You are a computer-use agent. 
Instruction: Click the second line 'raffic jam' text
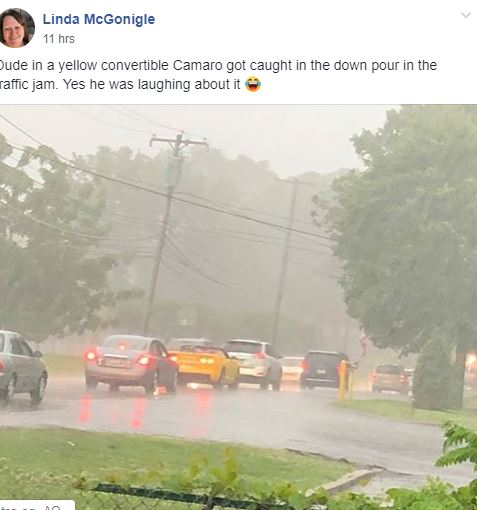click(x=29, y=84)
